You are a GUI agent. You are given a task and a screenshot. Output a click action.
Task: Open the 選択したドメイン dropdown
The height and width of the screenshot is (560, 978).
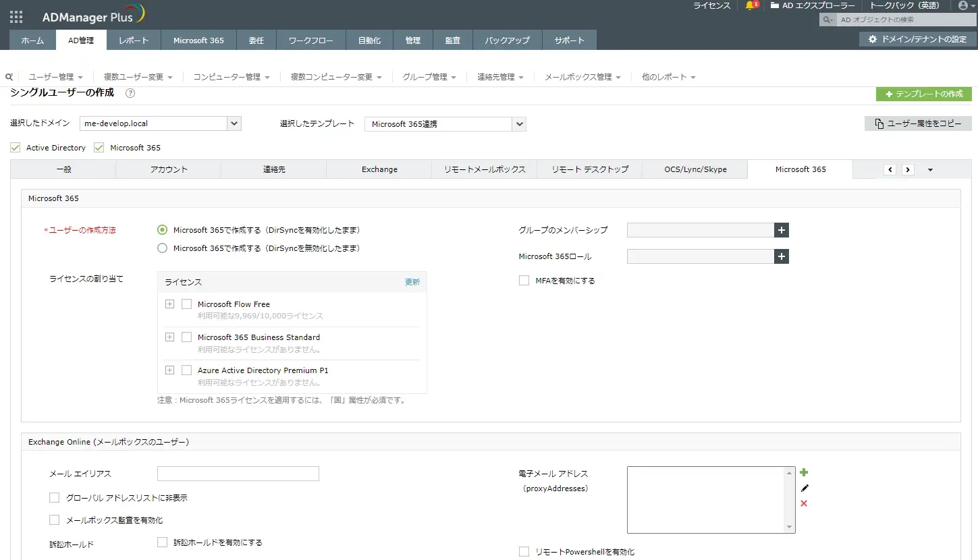(234, 123)
